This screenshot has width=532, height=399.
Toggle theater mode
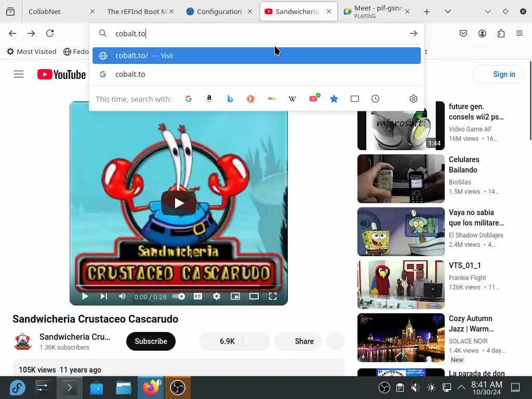click(x=254, y=297)
